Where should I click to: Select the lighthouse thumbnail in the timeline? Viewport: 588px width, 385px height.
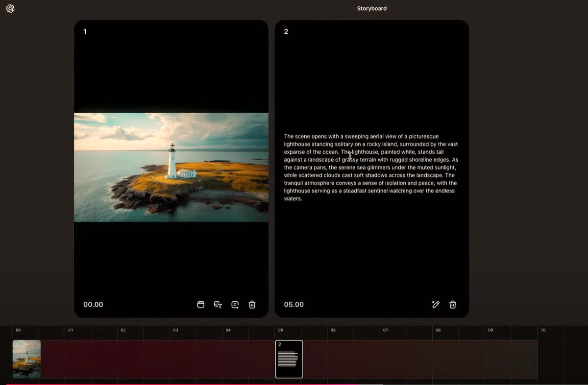tap(26, 359)
